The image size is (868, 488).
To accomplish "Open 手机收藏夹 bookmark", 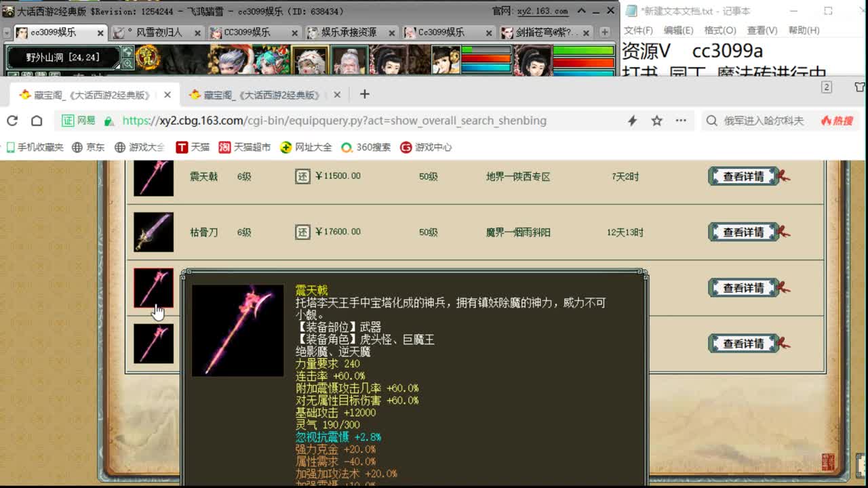I will click(34, 147).
